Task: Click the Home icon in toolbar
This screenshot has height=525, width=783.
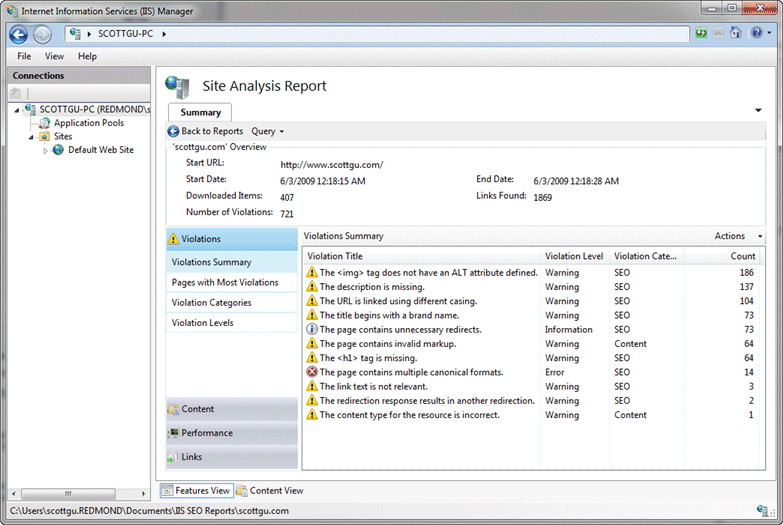Action: click(736, 33)
